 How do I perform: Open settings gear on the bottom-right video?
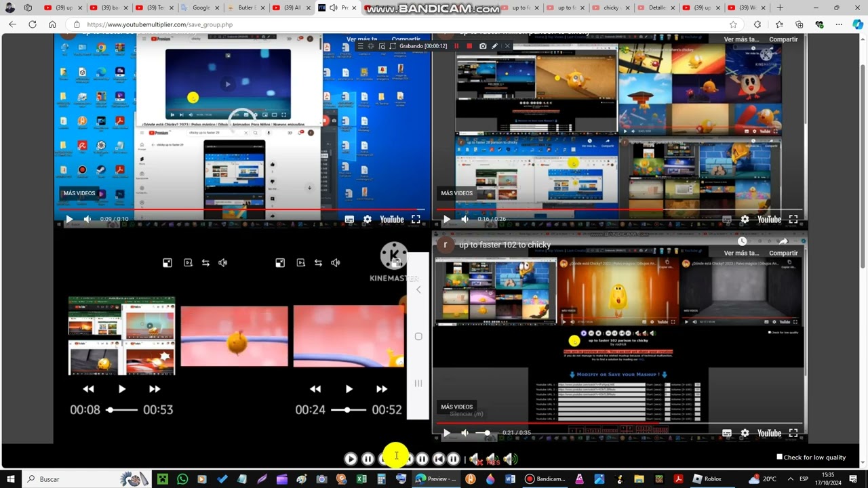(745, 433)
